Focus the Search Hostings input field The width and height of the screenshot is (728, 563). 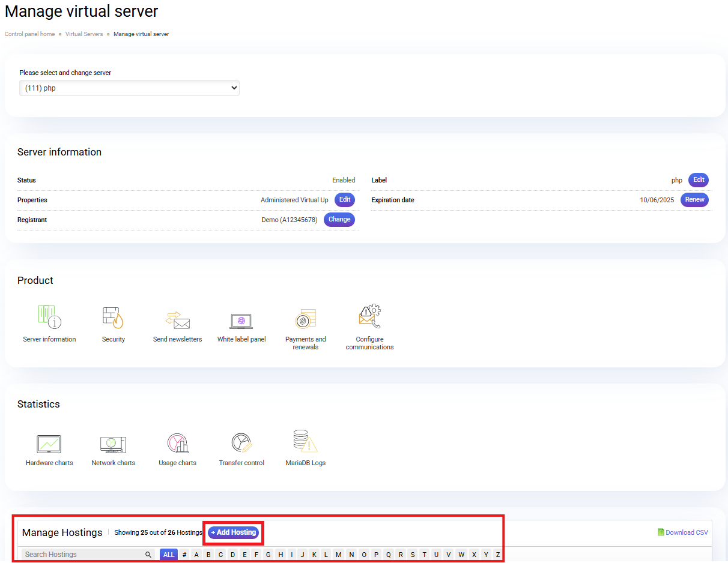[x=83, y=555]
